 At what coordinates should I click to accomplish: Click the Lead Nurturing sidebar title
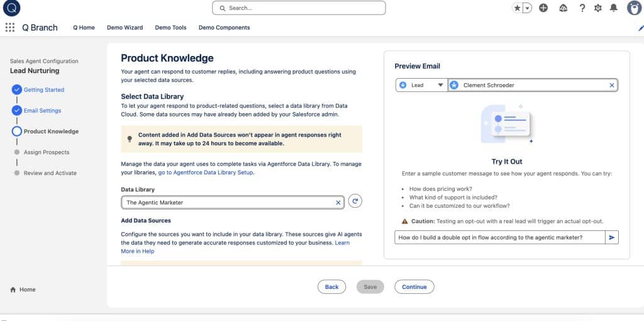coord(35,70)
